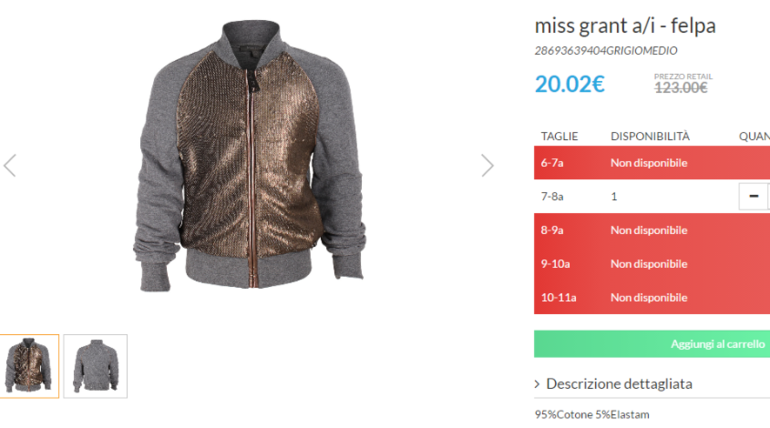The height and width of the screenshot is (428, 770).
Task: Click the miss grant a/i - felpa title
Action: [625, 25]
